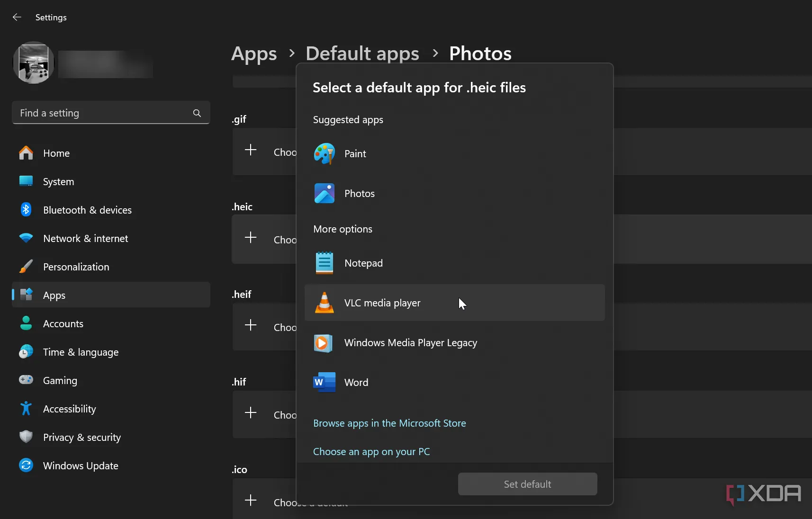This screenshot has height=519, width=812.
Task: Select the Word app icon
Action: tap(325, 382)
